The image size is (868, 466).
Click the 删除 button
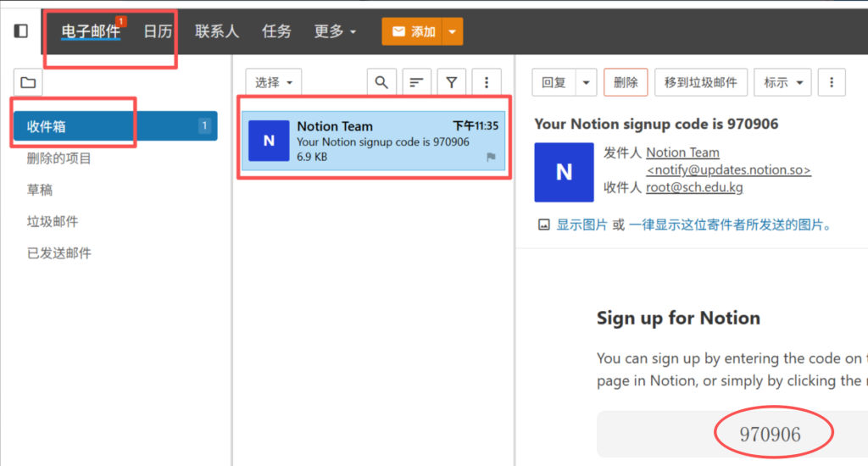(626, 82)
